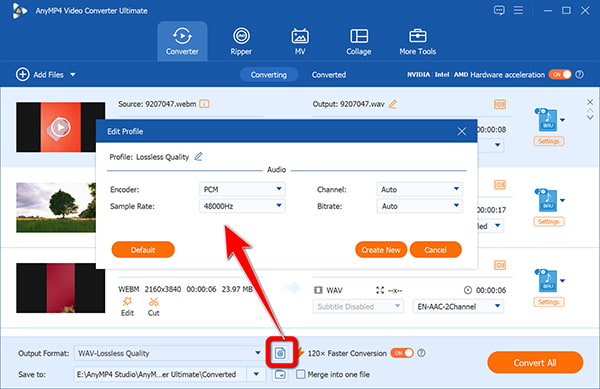Screen dimensions: 600x389
Task: Click the Cancel button in Edit Profile
Action: coord(435,250)
